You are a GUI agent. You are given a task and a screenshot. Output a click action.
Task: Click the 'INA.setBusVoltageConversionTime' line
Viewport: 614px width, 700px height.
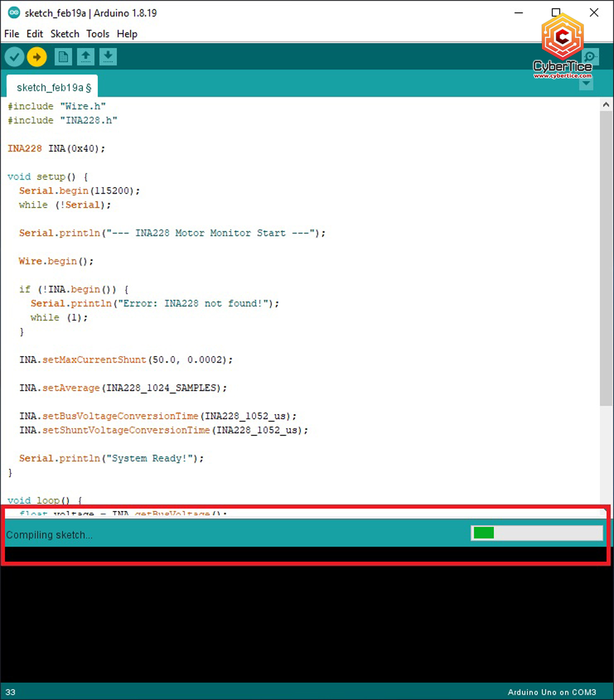(x=158, y=416)
